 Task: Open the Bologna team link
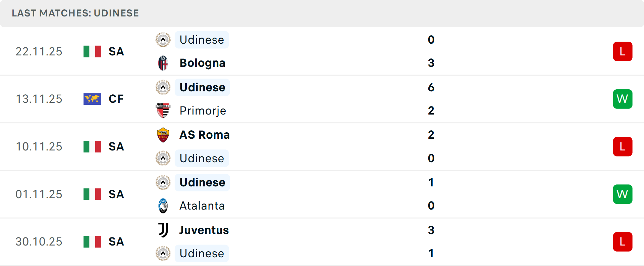[x=202, y=63]
